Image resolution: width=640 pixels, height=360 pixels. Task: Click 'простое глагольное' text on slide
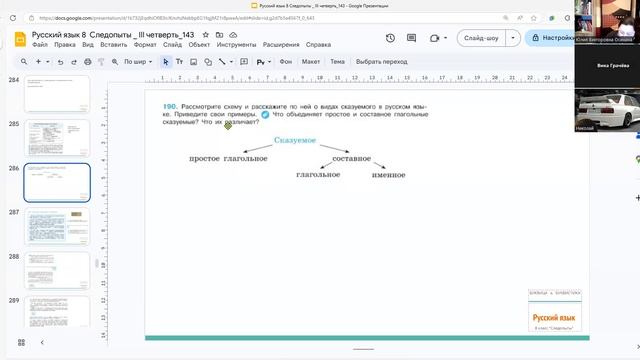(228, 158)
